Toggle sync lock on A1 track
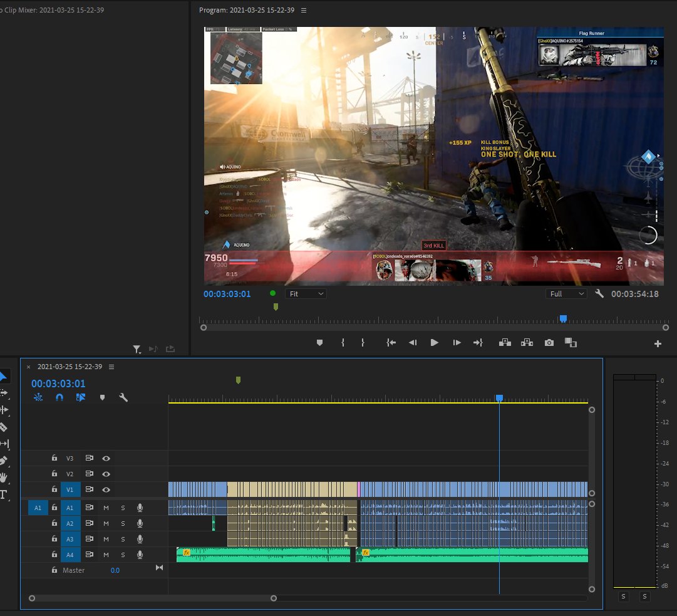 pos(90,508)
